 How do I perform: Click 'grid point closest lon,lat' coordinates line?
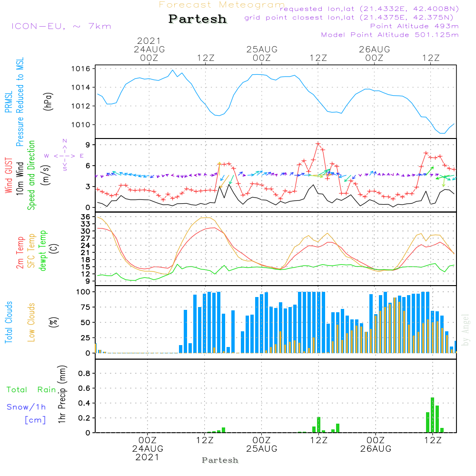(349, 18)
